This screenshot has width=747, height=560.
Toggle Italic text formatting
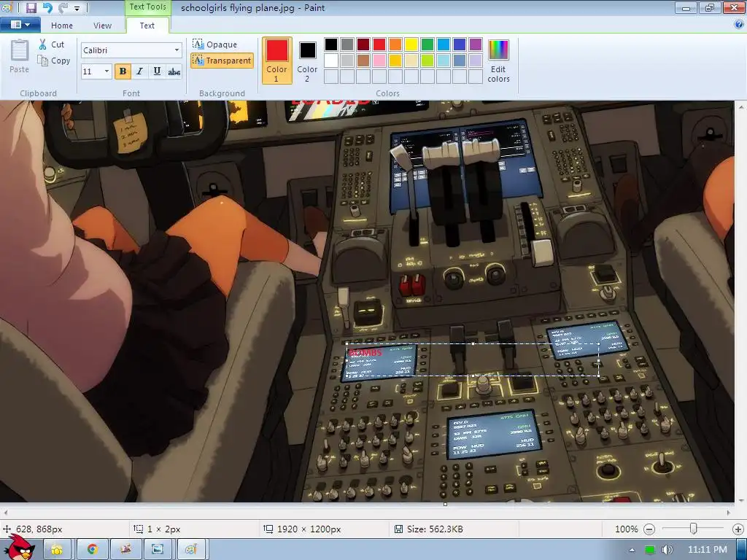pos(139,71)
